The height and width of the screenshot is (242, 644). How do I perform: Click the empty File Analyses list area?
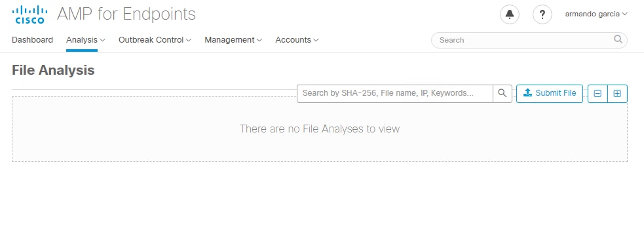320,129
